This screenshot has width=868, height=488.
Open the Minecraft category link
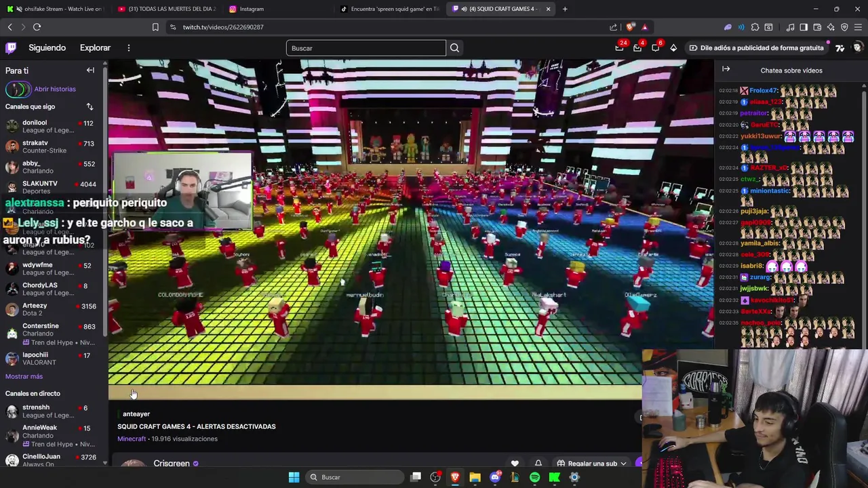(132, 439)
